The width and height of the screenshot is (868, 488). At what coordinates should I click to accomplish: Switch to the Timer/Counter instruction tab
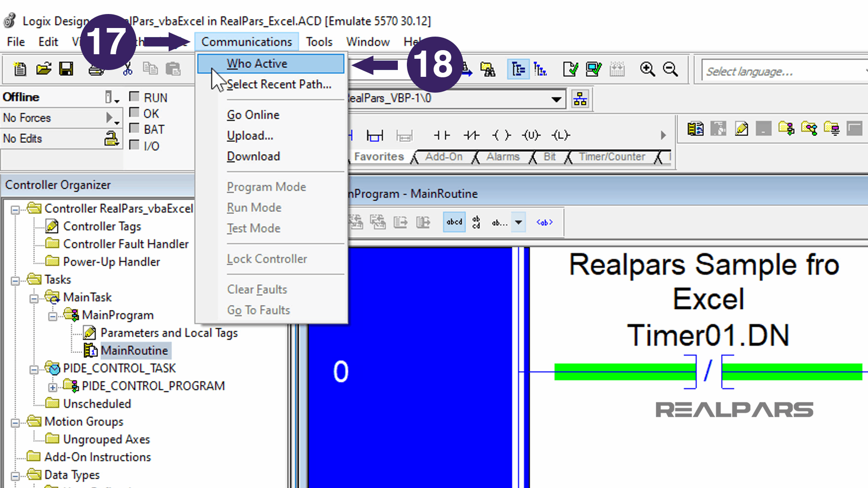612,157
